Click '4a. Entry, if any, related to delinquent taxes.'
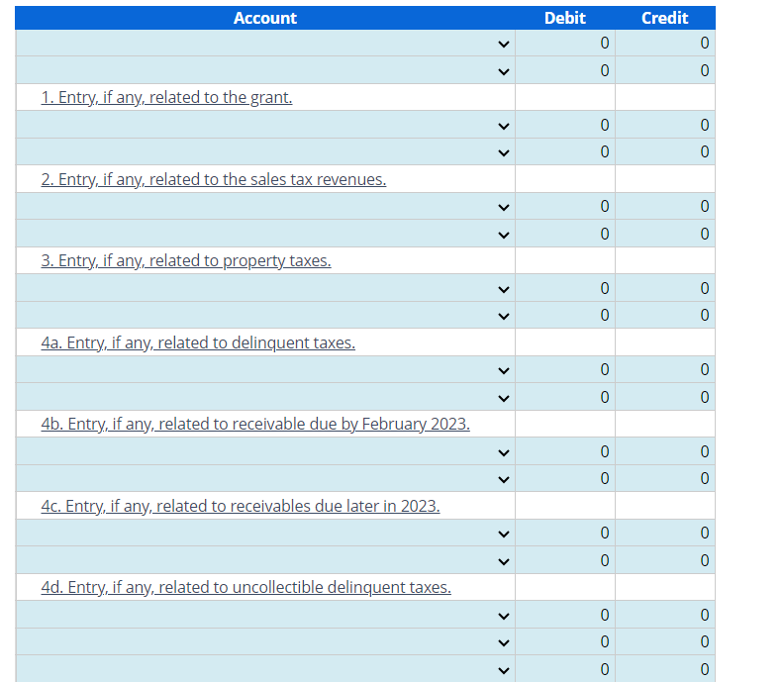Viewport: 784px width, 682px height. (198, 342)
